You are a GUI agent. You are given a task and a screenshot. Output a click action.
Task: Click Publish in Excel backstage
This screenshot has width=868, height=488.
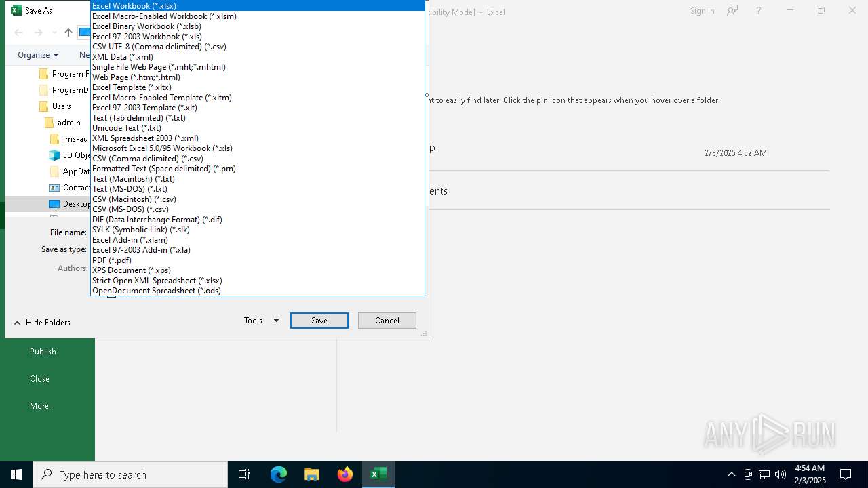[43, 352]
